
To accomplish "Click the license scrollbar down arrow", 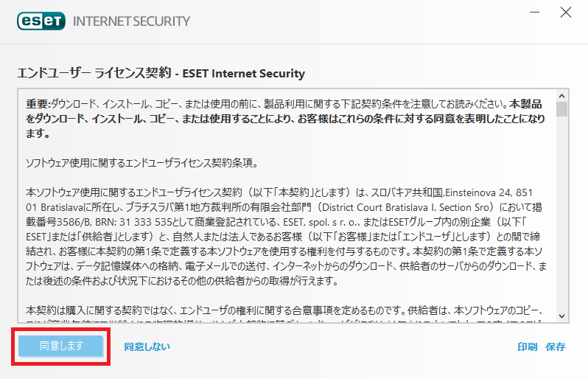I will point(561,316).
